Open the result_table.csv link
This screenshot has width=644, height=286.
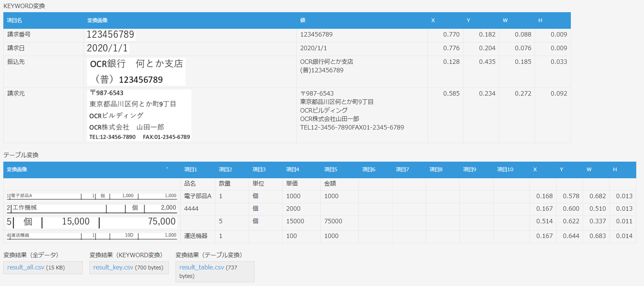[x=201, y=268]
